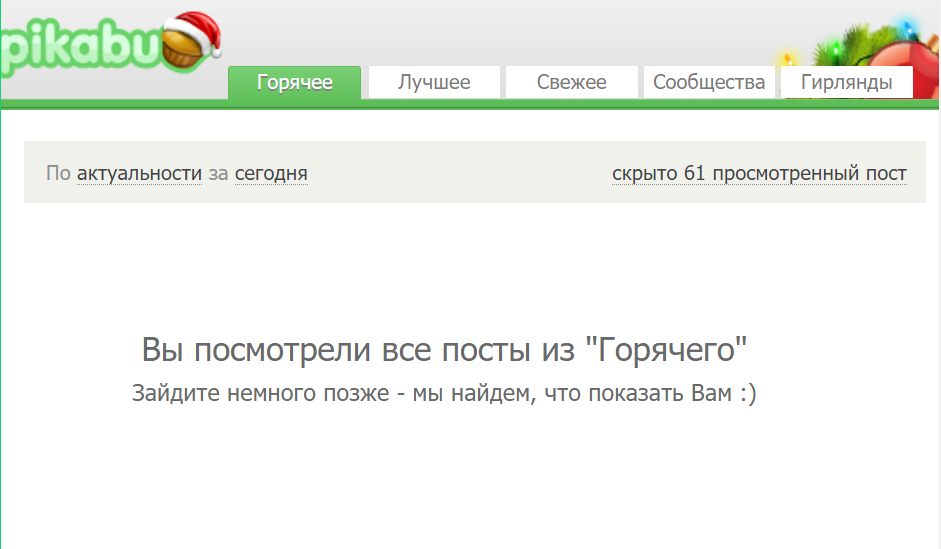Click the word за between the sort dropdowns
Screen dimensions: 941x549
click(x=218, y=174)
